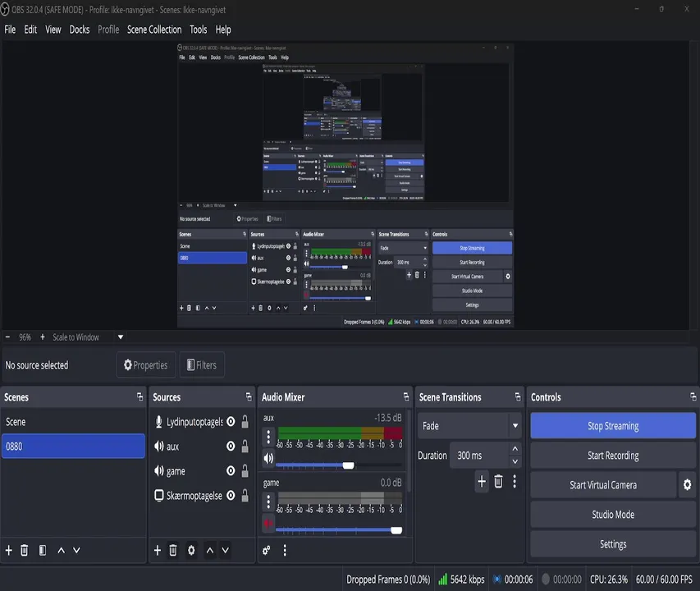Open the Fade transition dropdown
This screenshot has height=591, width=700.
[x=469, y=426]
